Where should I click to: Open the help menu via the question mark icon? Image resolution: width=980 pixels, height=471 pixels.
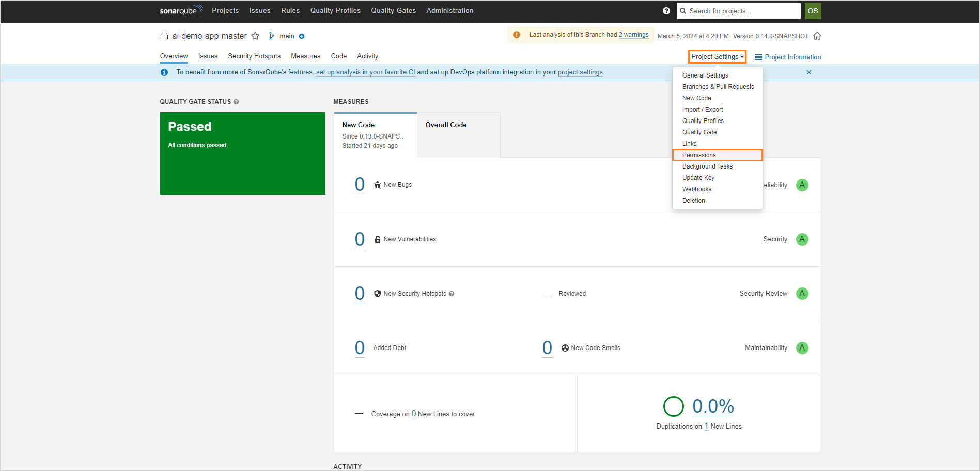(666, 10)
